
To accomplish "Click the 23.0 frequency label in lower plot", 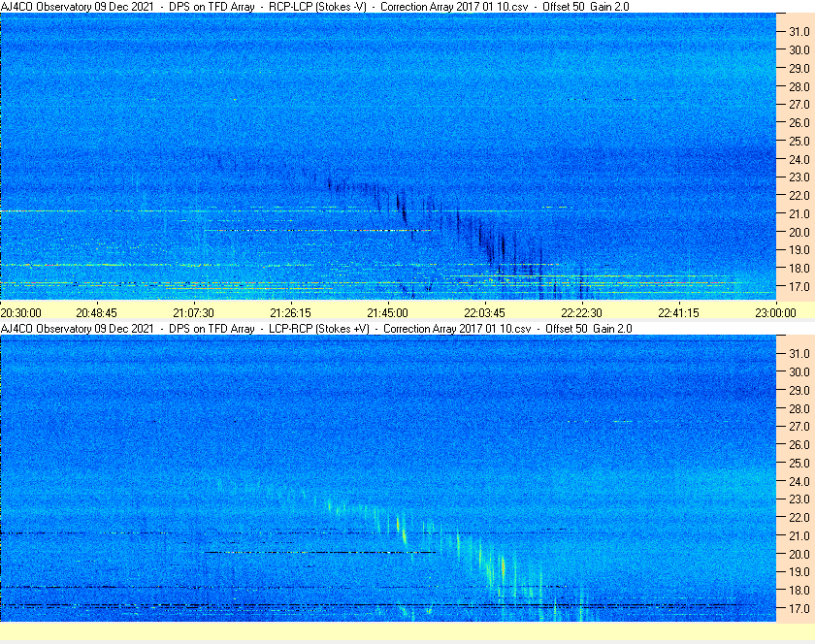I will (799, 499).
